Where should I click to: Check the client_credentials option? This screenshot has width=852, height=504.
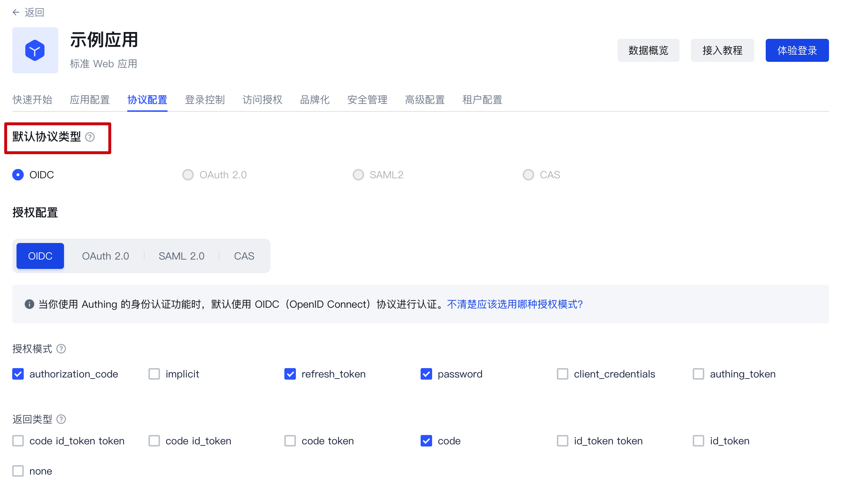(x=562, y=374)
